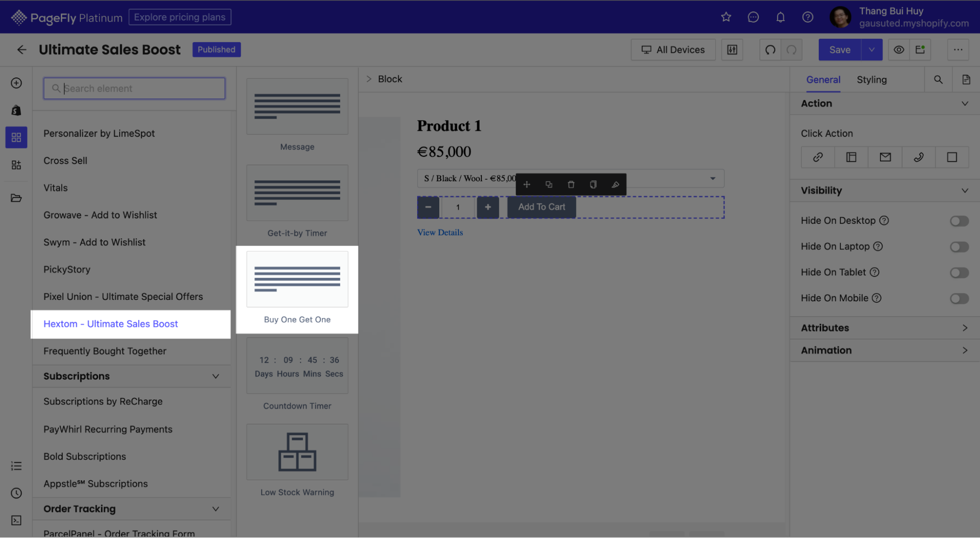Open the product variant dropdown
The width and height of the screenshot is (980, 538).
(x=571, y=178)
